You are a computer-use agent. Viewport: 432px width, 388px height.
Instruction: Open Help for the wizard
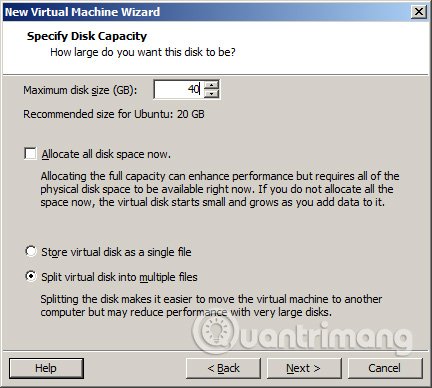(x=46, y=368)
